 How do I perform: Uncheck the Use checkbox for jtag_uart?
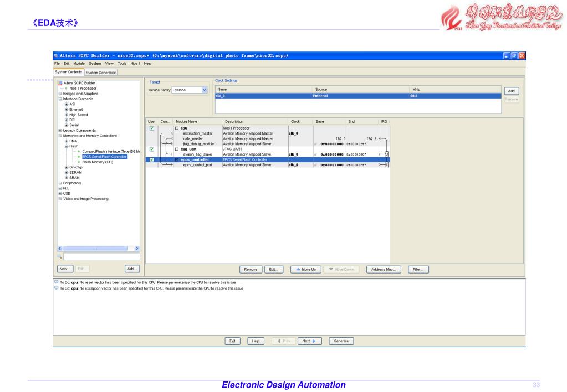(x=152, y=149)
